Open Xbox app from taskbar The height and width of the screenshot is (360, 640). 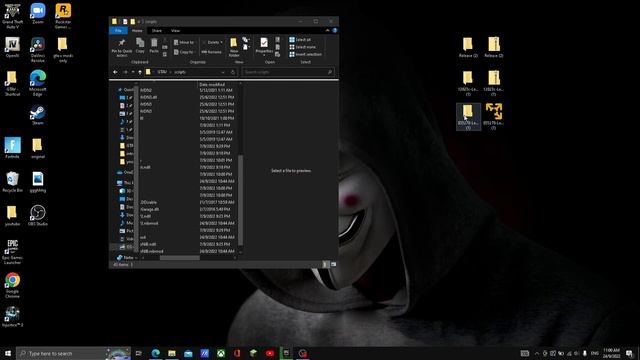[x=221, y=353]
